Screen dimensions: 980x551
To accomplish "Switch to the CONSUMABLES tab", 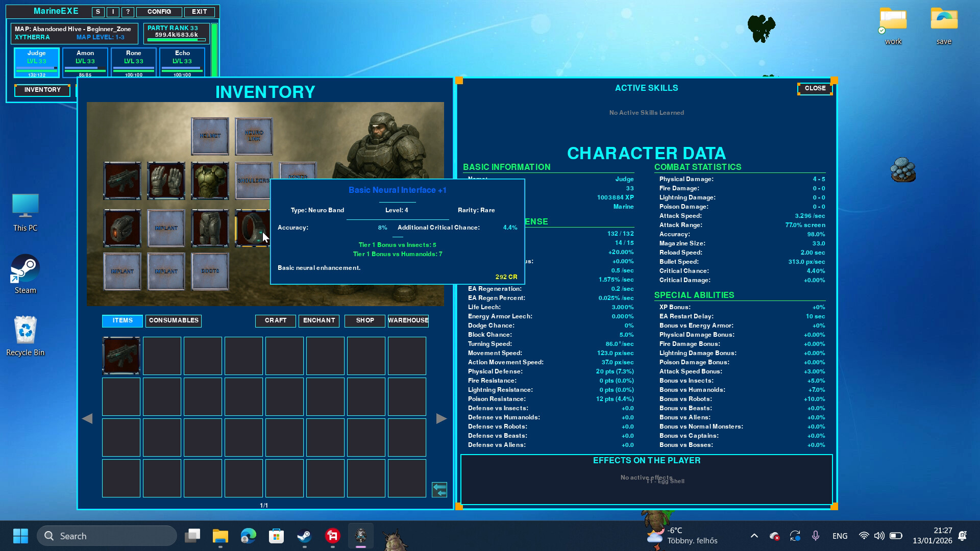I will coord(173,320).
